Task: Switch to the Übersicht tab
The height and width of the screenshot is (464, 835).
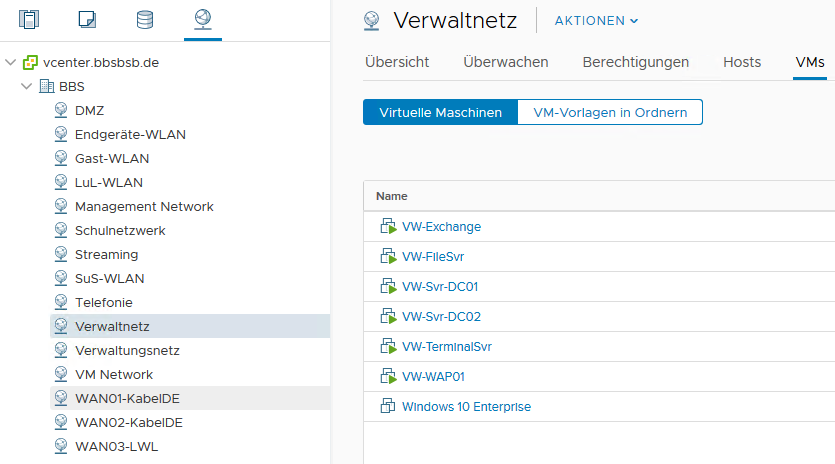Action: pos(397,62)
